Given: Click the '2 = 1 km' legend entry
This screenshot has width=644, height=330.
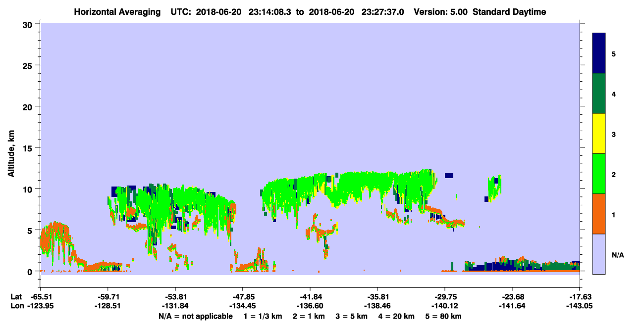Looking at the screenshot, I should (x=309, y=316).
